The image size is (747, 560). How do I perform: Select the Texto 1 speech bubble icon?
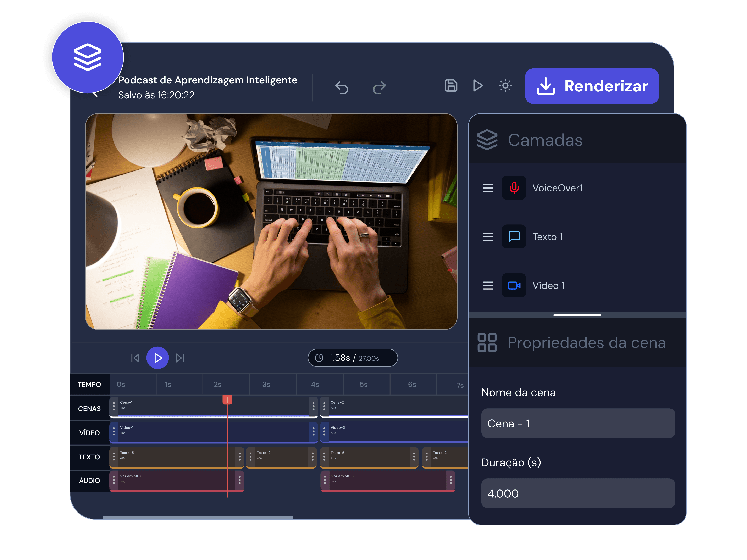click(x=514, y=237)
